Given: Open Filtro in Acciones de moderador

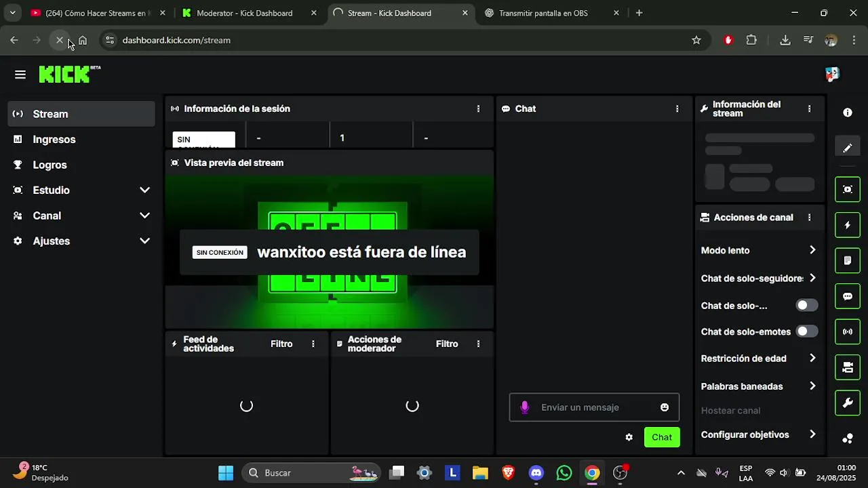Looking at the screenshot, I should coord(447,344).
